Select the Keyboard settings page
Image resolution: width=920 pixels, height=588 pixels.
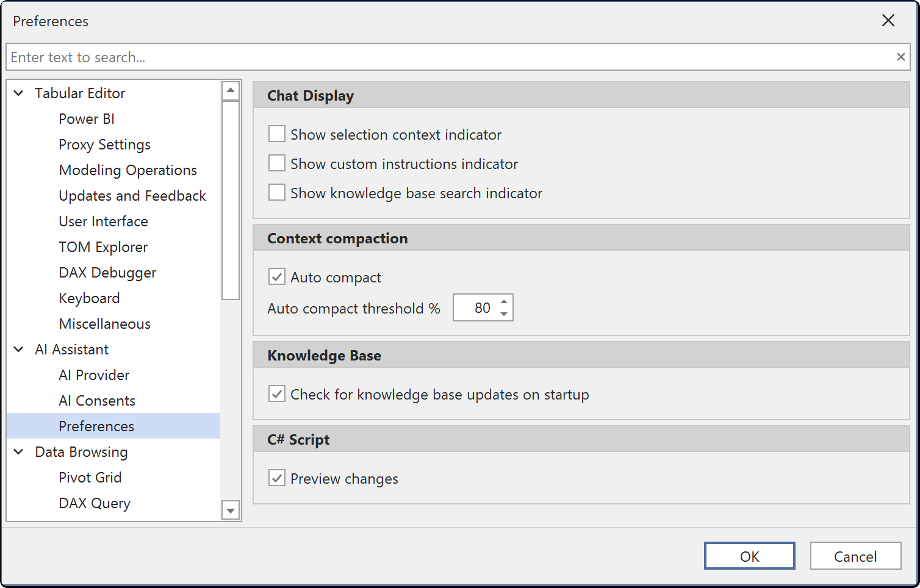click(x=89, y=298)
